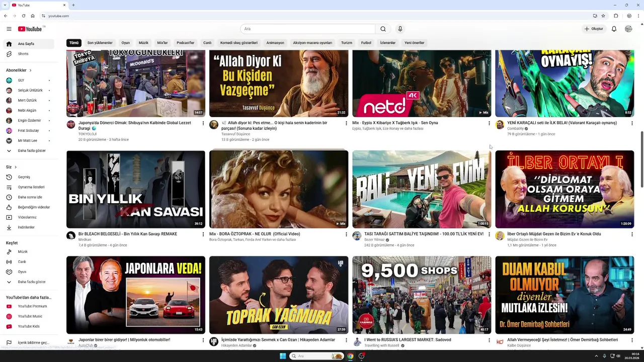Bookmark this page with star icon
The image size is (644, 362).
click(x=603, y=16)
